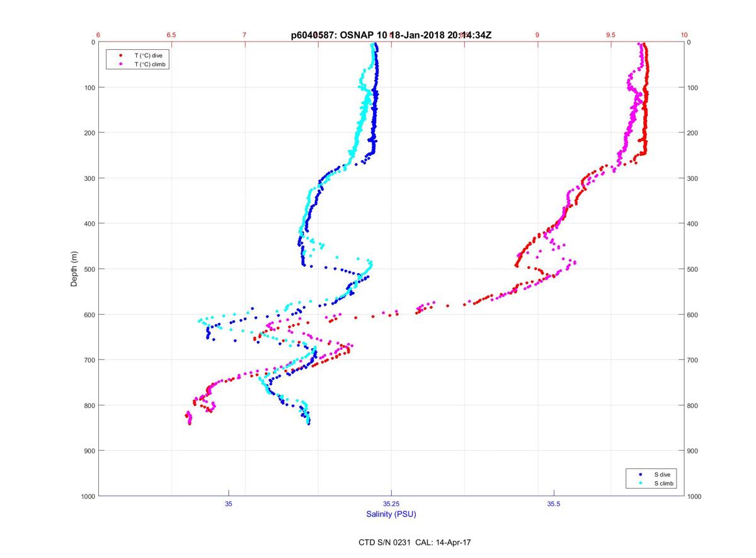The image size is (756, 558).
Task: Click the red 7 temperature tick label
Action: tap(245, 35)
